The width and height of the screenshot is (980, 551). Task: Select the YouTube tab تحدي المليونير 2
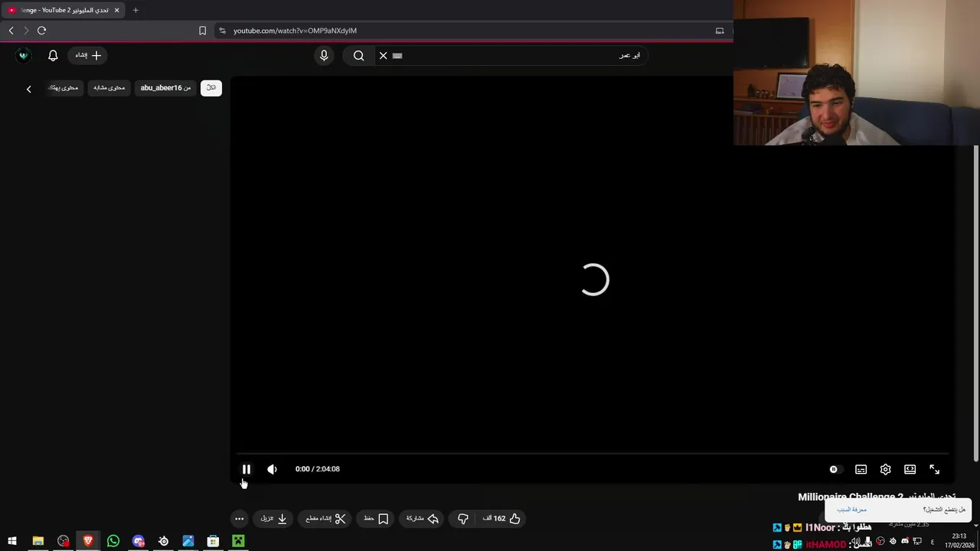point(61,10)
